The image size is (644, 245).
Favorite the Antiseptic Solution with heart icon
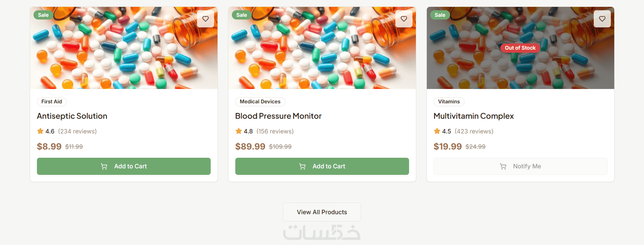tap(206, 19)
